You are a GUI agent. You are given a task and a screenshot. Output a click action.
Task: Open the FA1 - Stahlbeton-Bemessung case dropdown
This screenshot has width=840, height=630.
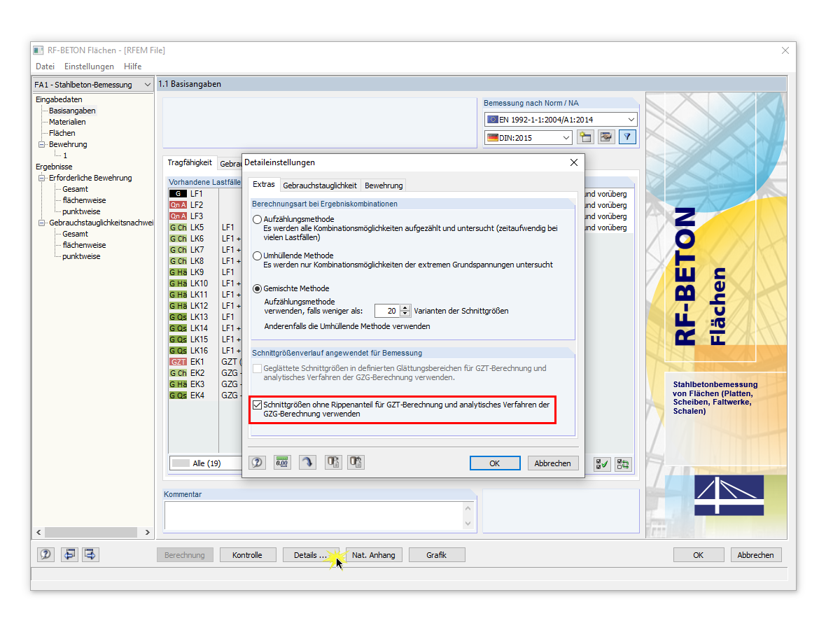tap(92, 85)
